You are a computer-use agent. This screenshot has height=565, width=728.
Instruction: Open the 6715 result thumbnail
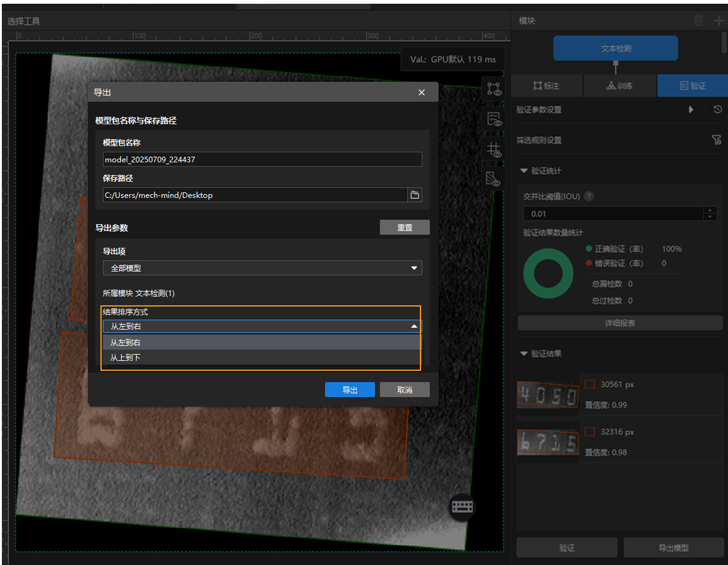pos(548,443)
